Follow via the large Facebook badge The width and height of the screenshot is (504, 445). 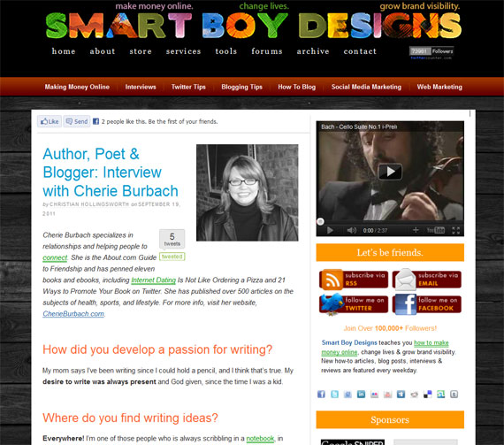427,304
